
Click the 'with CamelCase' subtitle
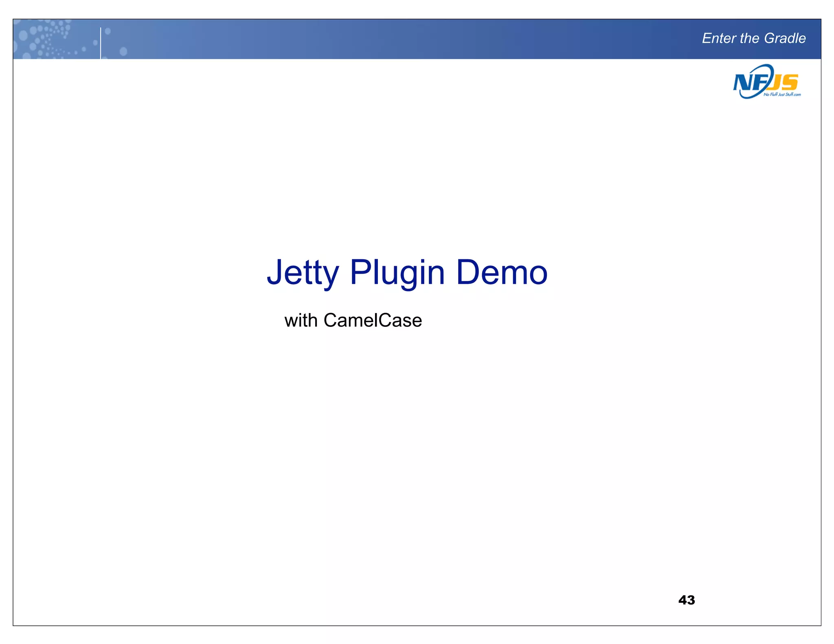tap(353, 320)
